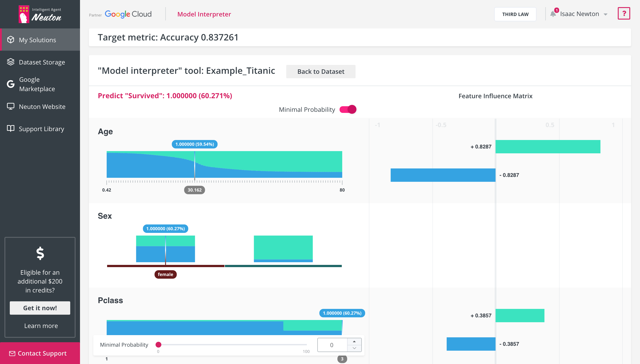Click the dollar sign credits icon
Viewport: 640px width, 364px height.
40,254
